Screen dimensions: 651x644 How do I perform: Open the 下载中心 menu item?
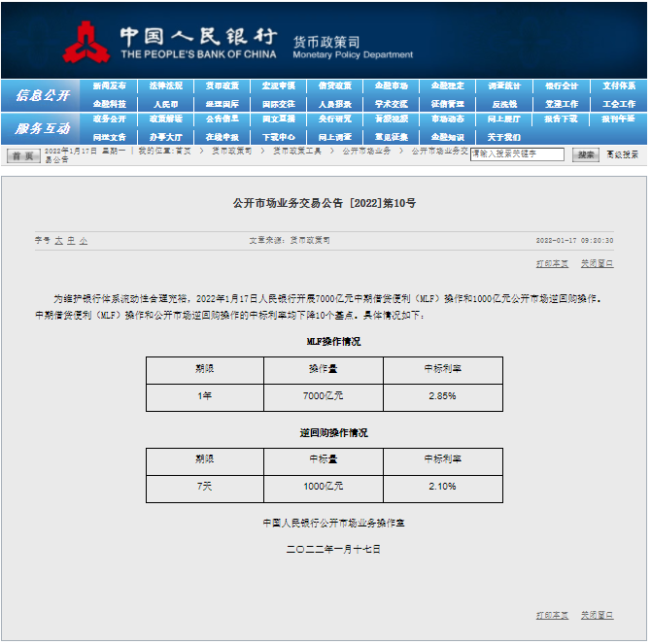tap(279, 137)
